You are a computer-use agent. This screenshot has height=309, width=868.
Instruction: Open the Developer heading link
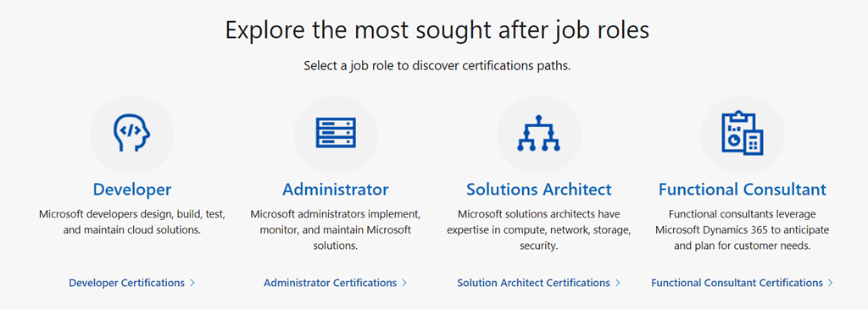[x=131, y=190]
